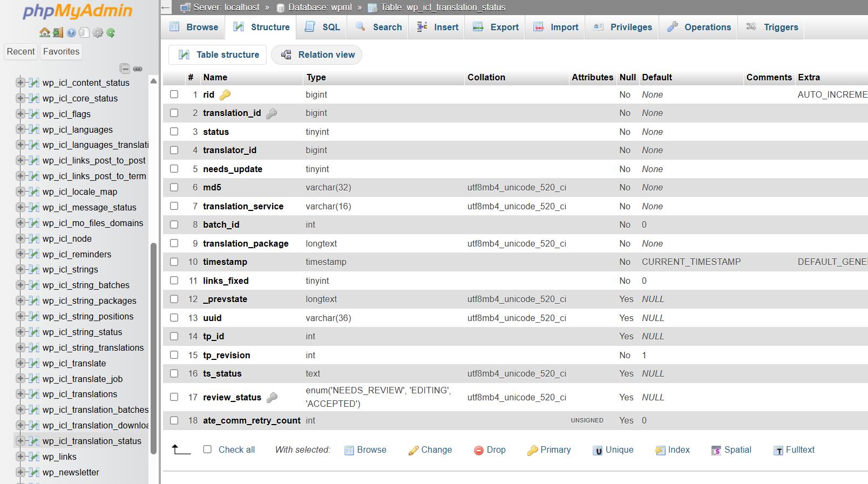Open the Relation view sub-tab
The width and height of the screenshot is (868, 484).
pyautogui.click(x=317, y=54)
